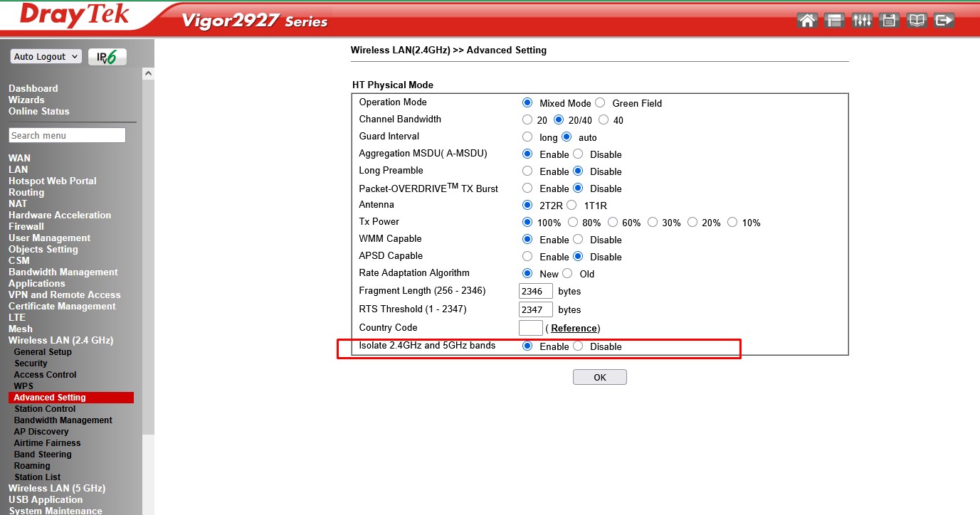Screen dimensions: 980x515
Task: Disable Isolate 2.4GHz and 5GHz bands
Action: pos(578,346)
